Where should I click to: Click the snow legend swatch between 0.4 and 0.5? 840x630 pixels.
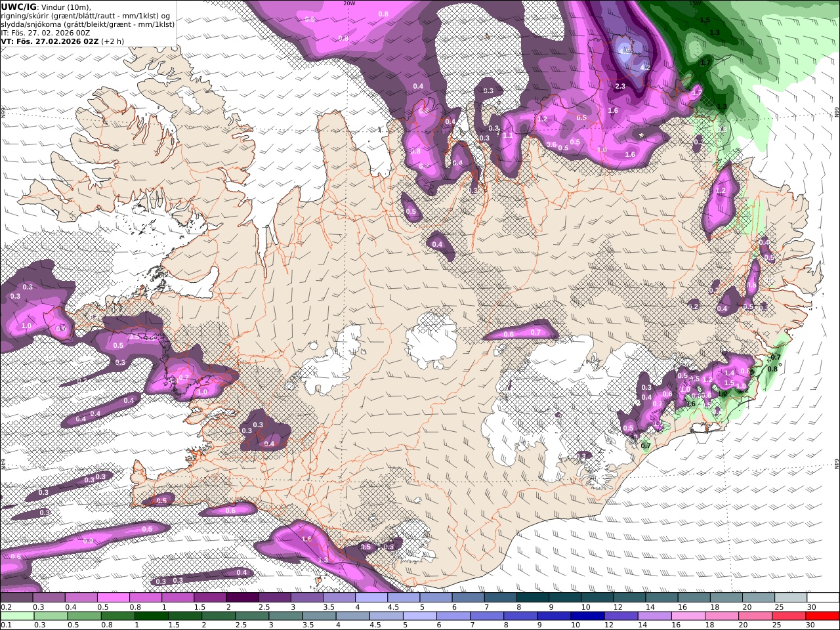point(81,598)
